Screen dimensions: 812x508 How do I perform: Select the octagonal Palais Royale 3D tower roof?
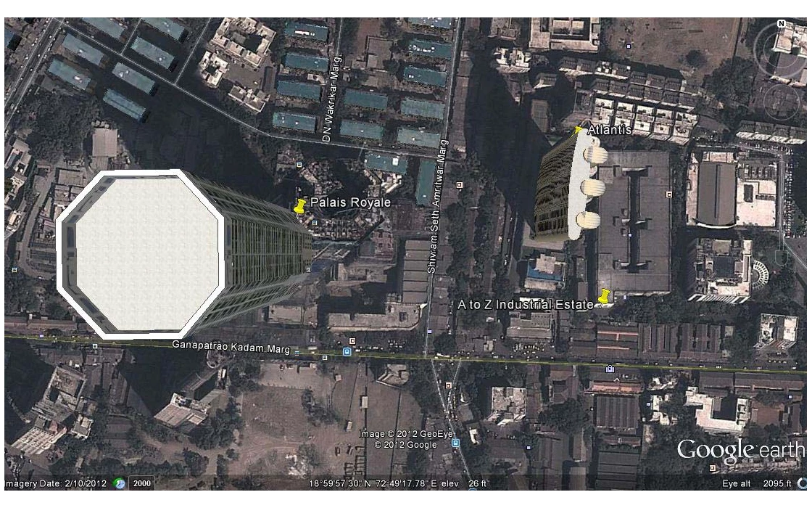(x=141, y=255)
